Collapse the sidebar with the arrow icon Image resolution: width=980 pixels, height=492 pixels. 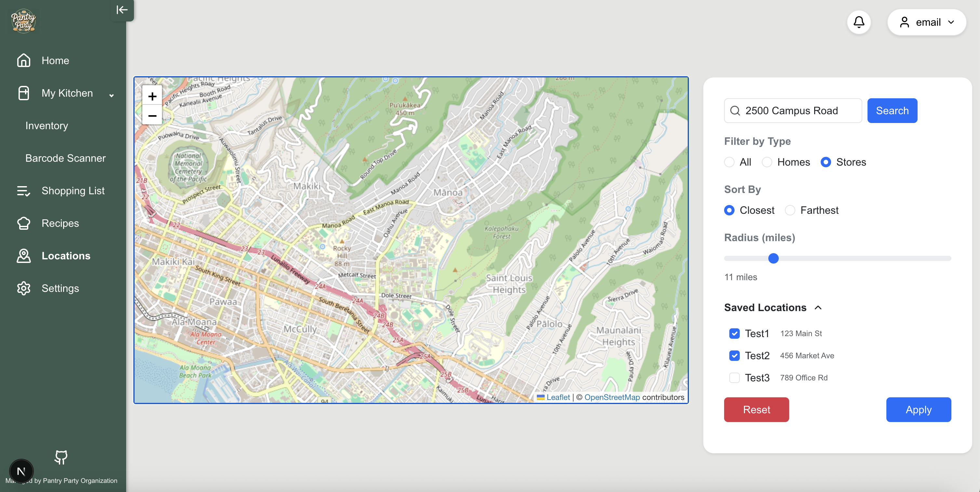122,9
